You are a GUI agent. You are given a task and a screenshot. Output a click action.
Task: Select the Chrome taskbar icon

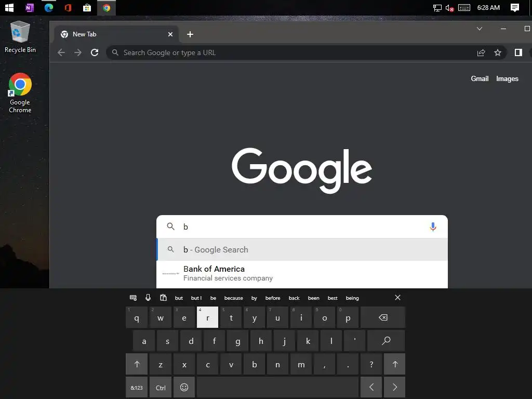pos(107,7)
